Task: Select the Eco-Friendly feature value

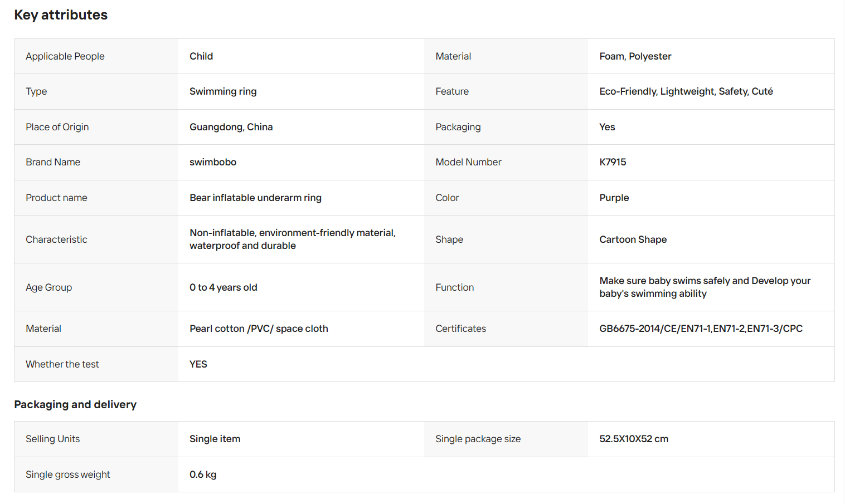Action: tap(686, 91)
